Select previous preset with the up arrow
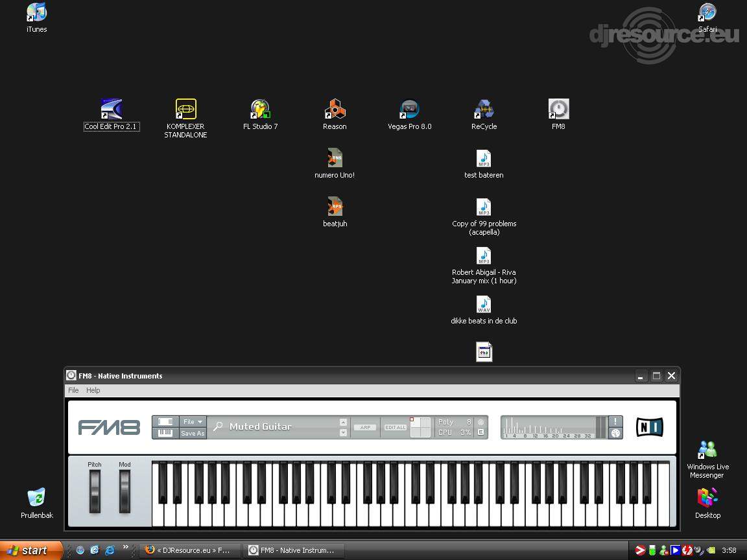The height and width of the screenshot is (560, 747). (344, 423)
